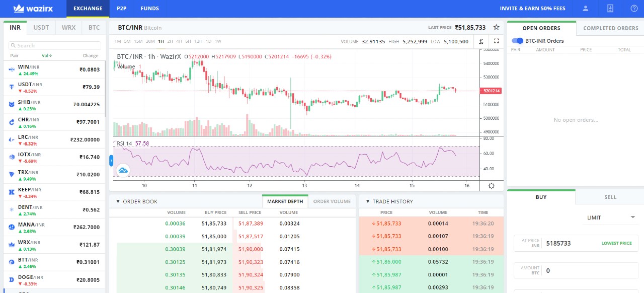644x293 pixels.
Task: Select the 2H chart interval
Action: tap(170, 41)
